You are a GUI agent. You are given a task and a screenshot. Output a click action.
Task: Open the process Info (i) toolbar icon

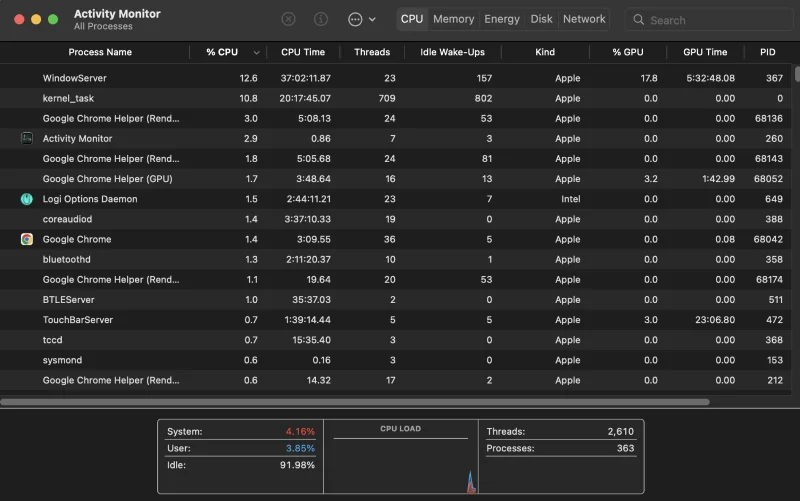320,19
